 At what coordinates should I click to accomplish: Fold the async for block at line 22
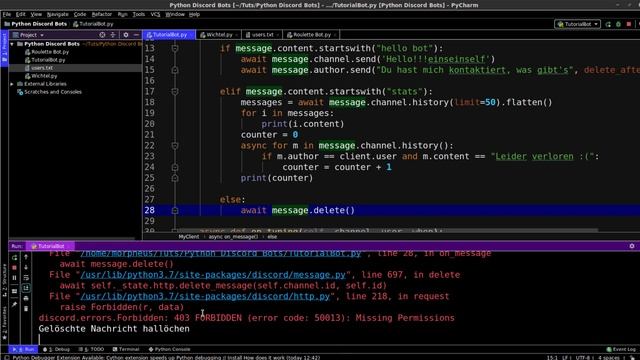coord(175,146)
